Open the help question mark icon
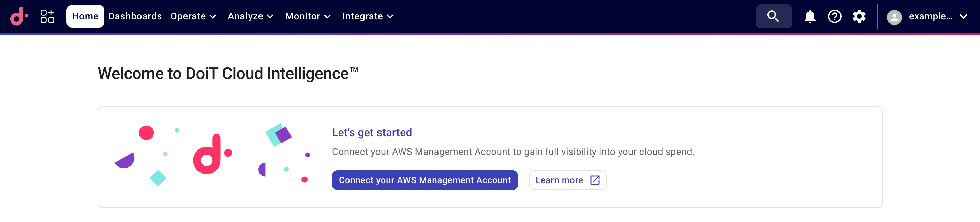This screenshot has width=980, height=222. pyautogui.click(x=834, y=16)
